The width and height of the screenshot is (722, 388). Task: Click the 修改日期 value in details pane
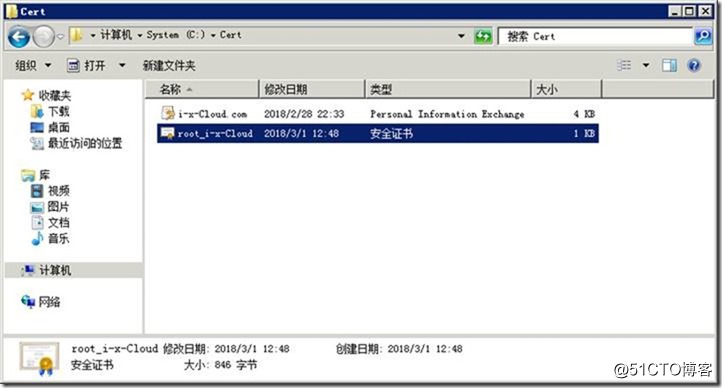[252, 349]
